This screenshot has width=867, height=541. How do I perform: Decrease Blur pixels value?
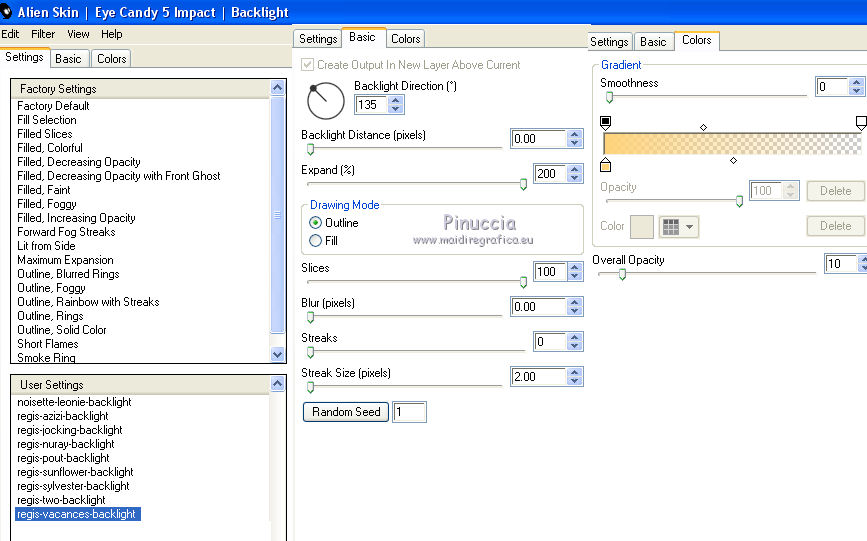click(x=574, y=311)
